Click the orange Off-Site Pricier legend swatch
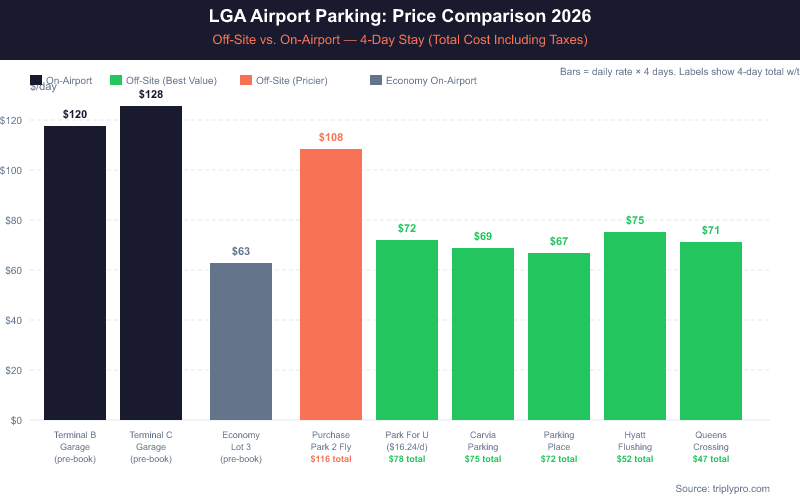Image resolution: width=800 pixels, height=500 pixels. coord(246,80)
